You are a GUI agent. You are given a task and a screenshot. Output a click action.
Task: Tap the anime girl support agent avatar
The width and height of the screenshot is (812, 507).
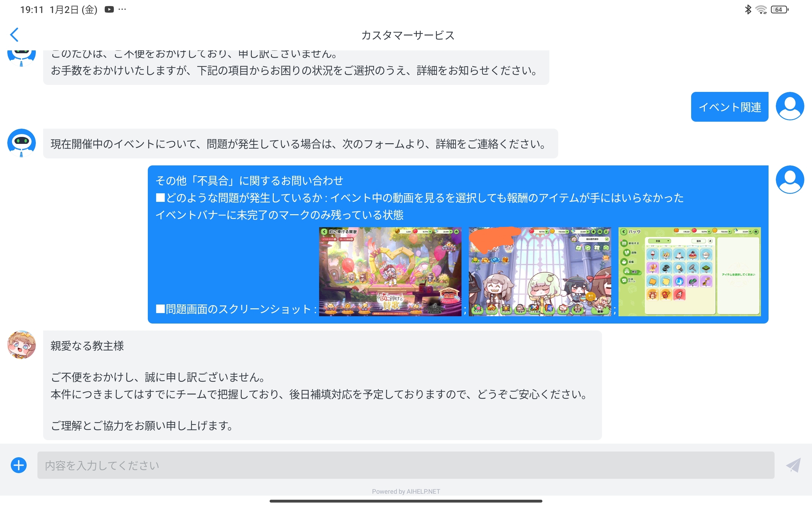pyautogui.click(x=22, y=345)
